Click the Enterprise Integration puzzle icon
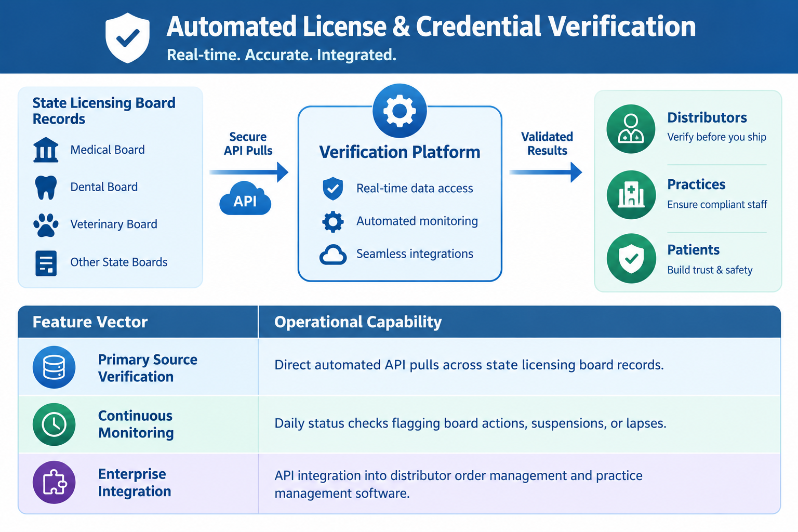This screenshot has width=798, height=532. coord(54,482)
